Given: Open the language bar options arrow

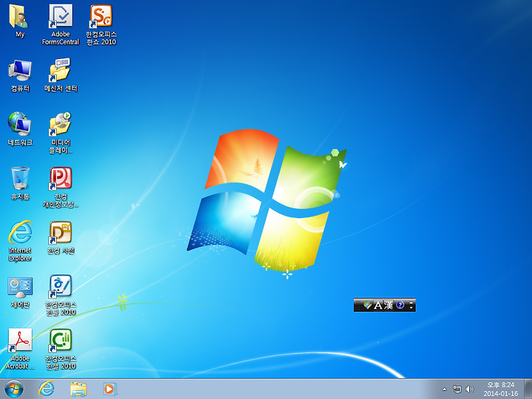Looking at the screenshot, I should 412,307.
